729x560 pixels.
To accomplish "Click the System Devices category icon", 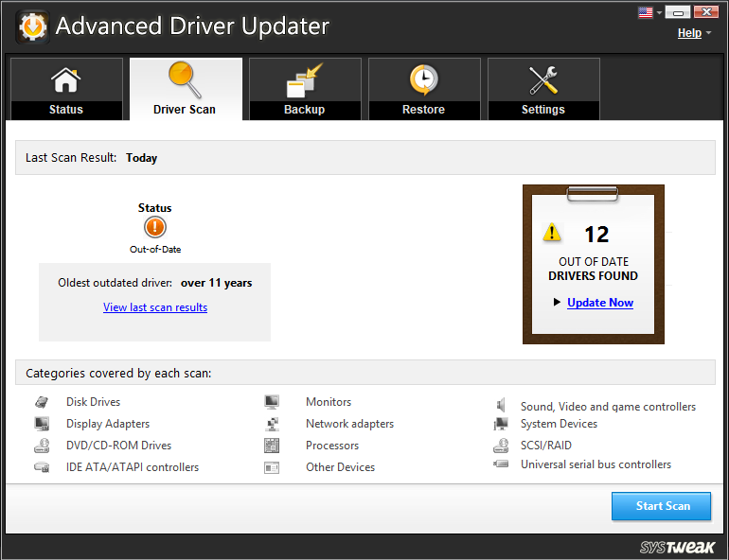I will point(501,424).
